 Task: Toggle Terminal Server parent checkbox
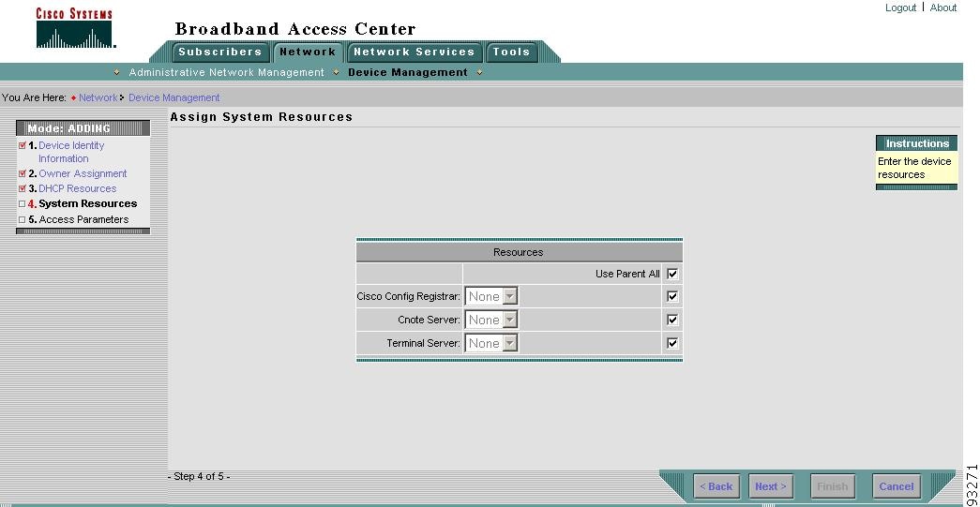(x=672, y=343)
